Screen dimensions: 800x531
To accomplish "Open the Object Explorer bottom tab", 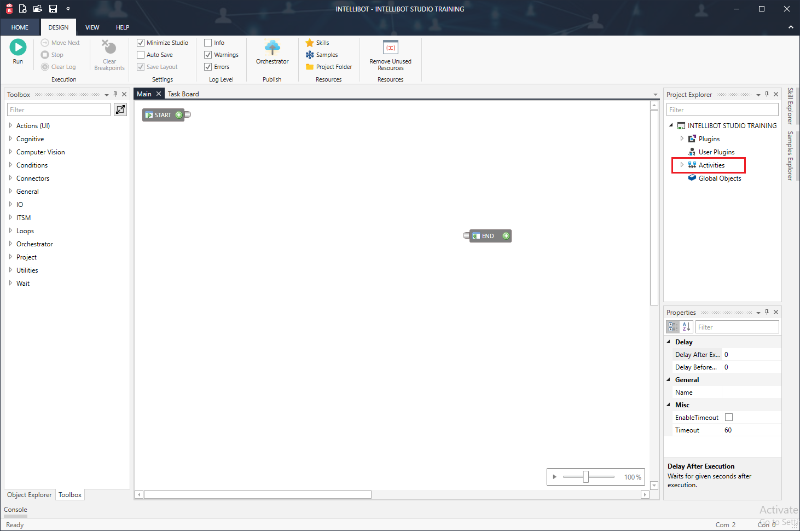I will click(x=29, y=495).
